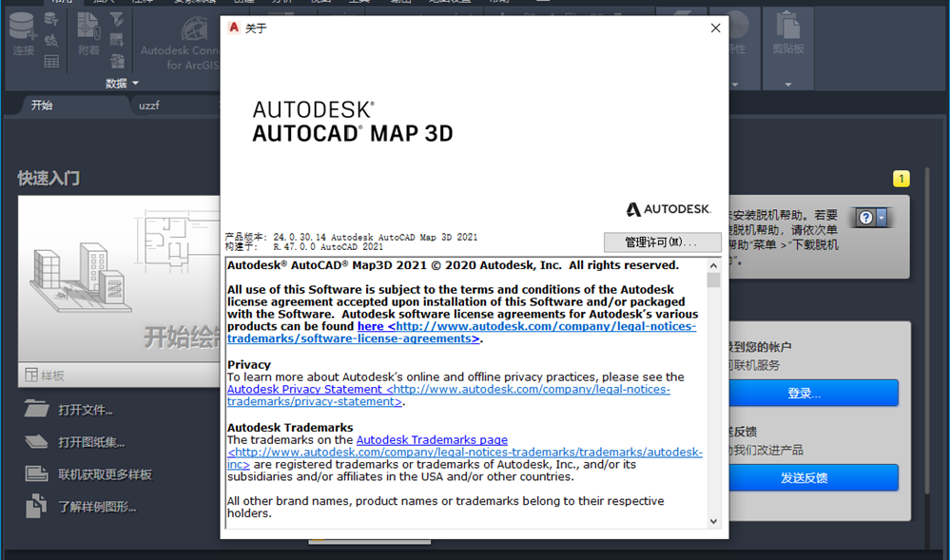Open the dropdown arrow beside the help icon
Screen dimensions: 950x560
click(882, 218)
